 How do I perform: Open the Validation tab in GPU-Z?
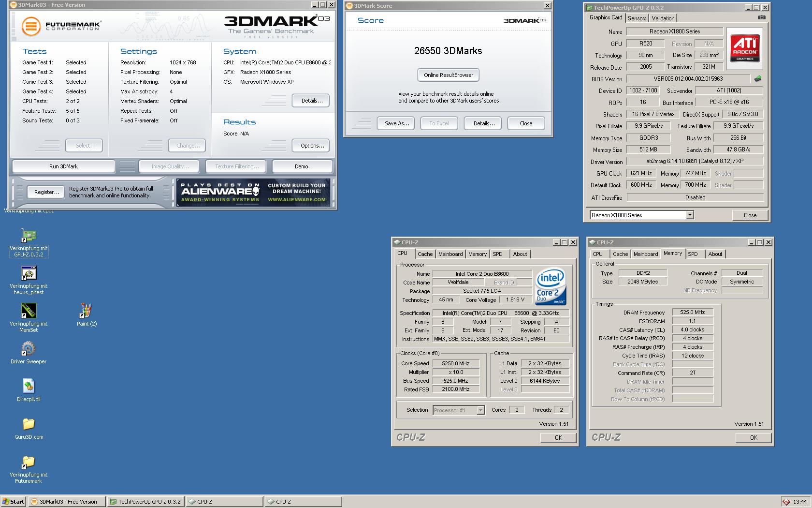pos(663,18)
